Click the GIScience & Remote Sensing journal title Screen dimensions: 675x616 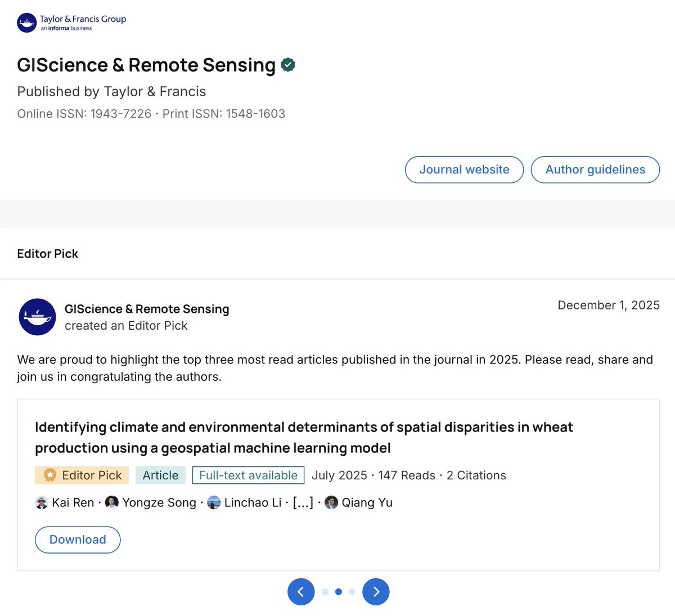pos(146,65)
